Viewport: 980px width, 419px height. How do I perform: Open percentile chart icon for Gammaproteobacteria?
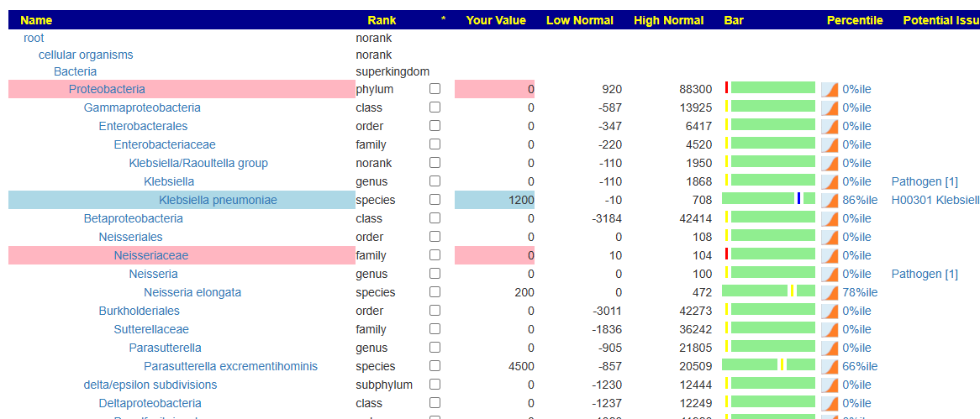coord(830,107)
